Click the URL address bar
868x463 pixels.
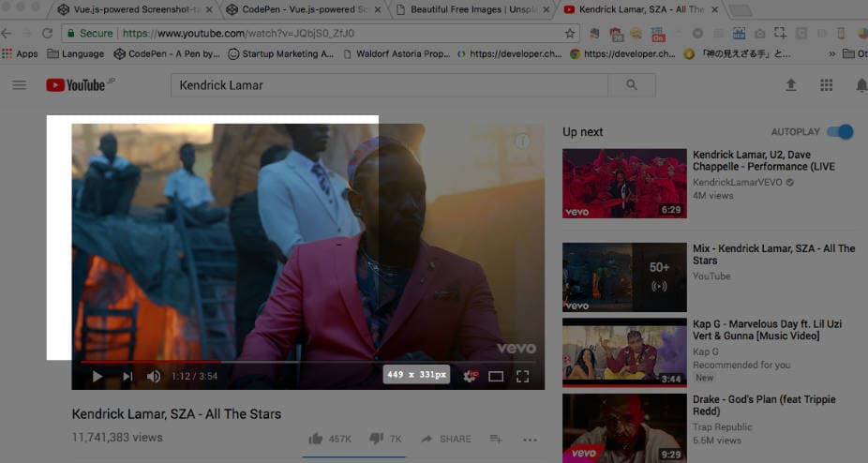click(322, 33)
